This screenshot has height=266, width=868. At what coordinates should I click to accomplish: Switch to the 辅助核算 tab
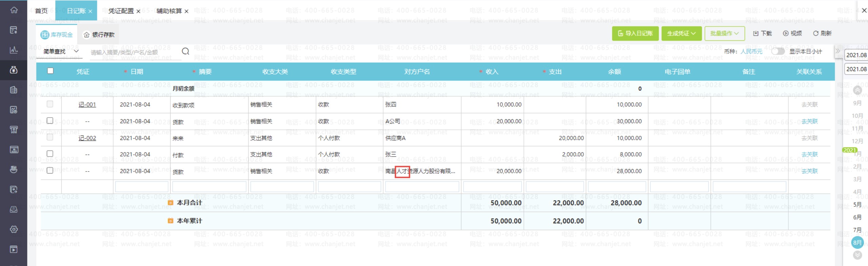(x=169, y=11)
